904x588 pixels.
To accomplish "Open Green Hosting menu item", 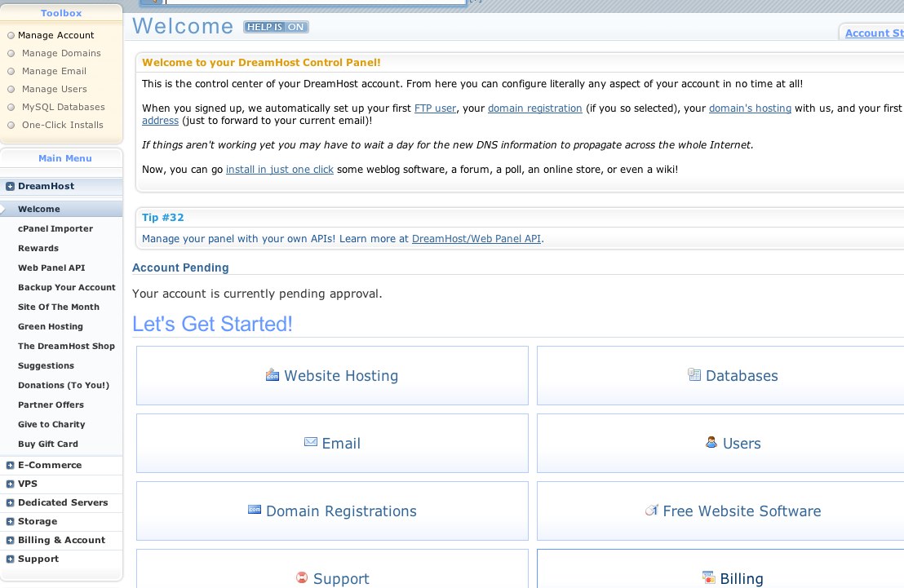I will click(x=50, y=326).
